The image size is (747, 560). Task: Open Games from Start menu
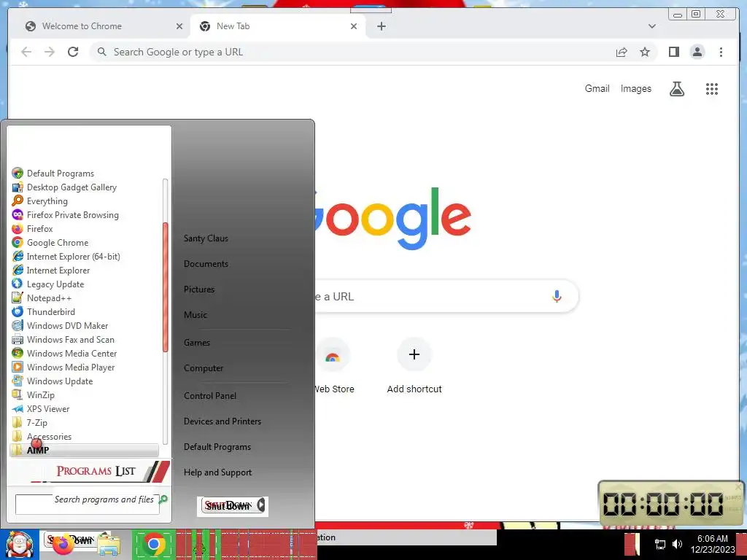pos(197,343)
